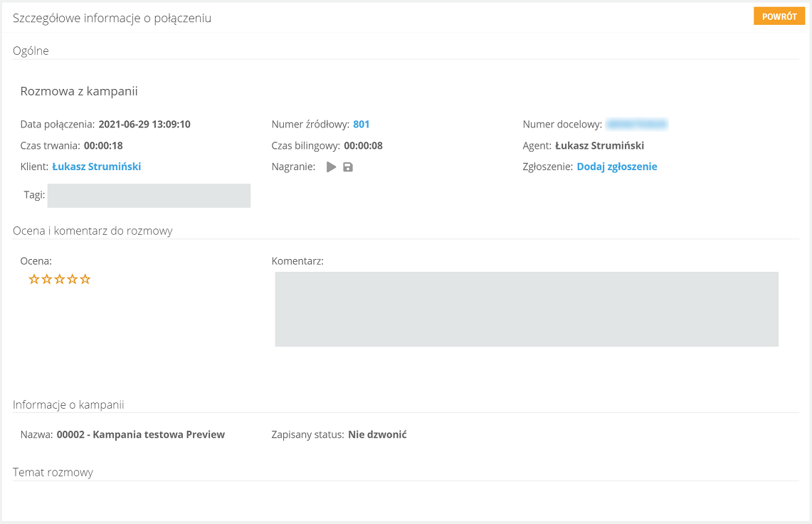Click the Dodaj zgłoszenie link
Screen dimensions: 812x524
[617, 167]
